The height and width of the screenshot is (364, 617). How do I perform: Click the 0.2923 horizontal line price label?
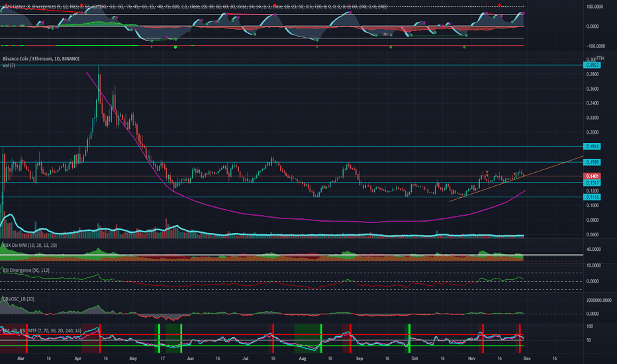[592, 65]
